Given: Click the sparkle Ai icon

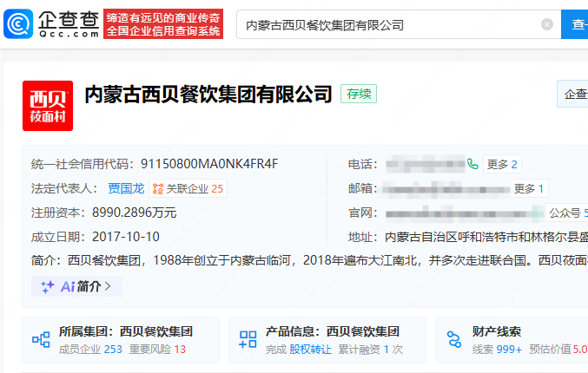Looking at the screenshot, I should (48, 286).
